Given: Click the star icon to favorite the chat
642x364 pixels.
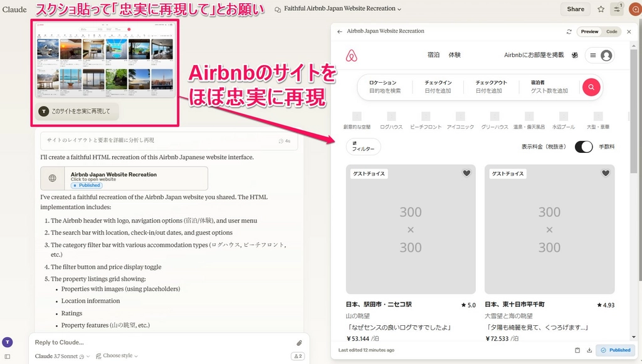Looking at the screenshot, I should coord(601,9).
